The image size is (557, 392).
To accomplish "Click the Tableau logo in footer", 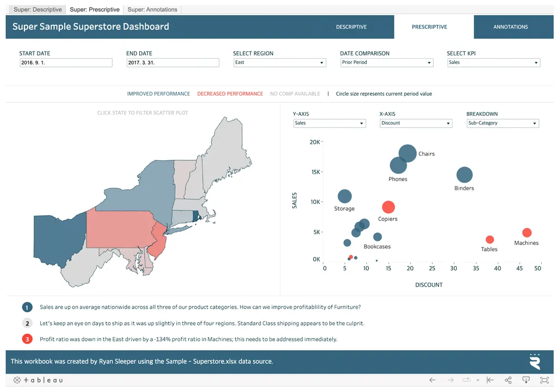I will click(x=38, y=380).
